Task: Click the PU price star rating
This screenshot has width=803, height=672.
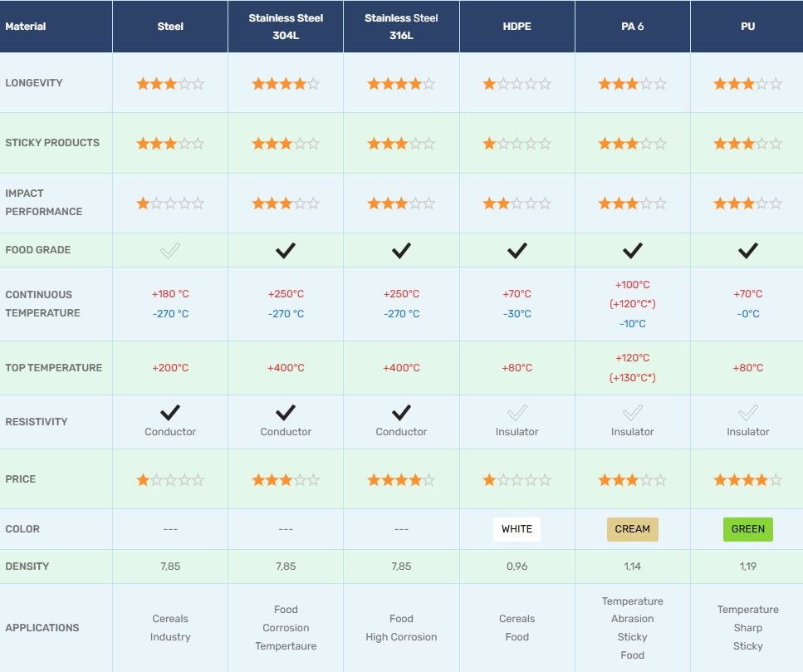Action: coord(747,480)
